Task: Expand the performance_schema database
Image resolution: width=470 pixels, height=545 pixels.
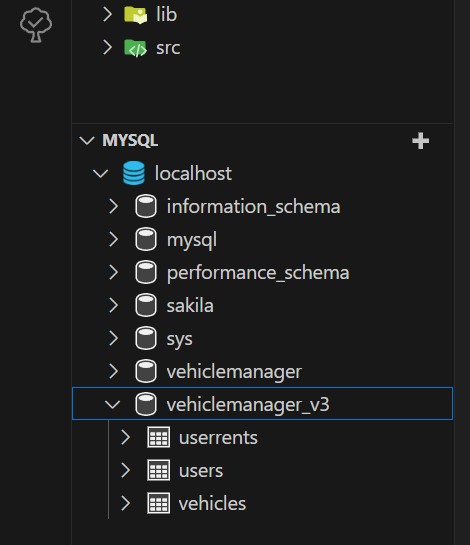Action: [x=114, y=272]
